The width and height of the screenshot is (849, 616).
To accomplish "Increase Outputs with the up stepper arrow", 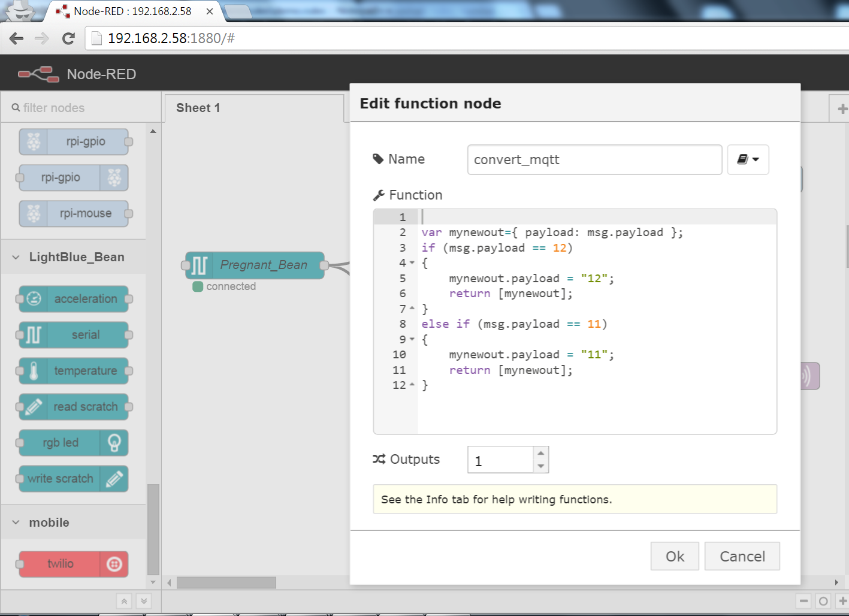I will tap(540, 454).
